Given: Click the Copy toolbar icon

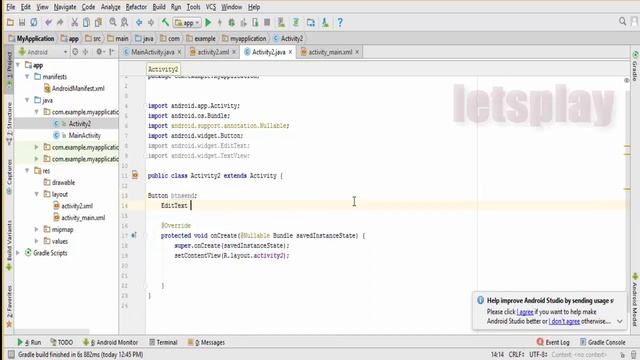Looking at the screenshot, I should pyautogui.click(x=87, y=22).
